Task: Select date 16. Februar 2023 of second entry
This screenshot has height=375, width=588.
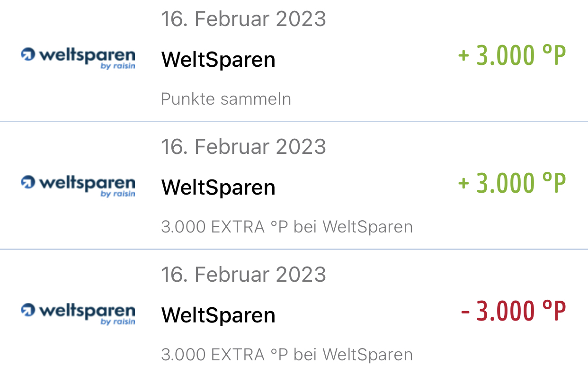Action: (243, 147)
